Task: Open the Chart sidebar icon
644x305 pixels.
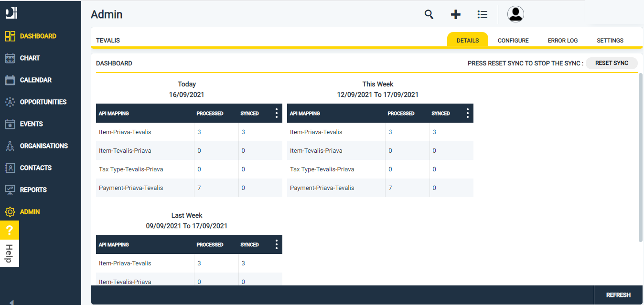Action: pos(10,58)
